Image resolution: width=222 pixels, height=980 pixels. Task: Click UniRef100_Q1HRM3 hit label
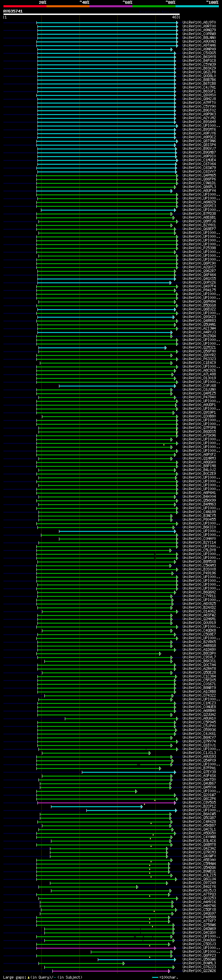pyautogui.click(x=199, y=459)
